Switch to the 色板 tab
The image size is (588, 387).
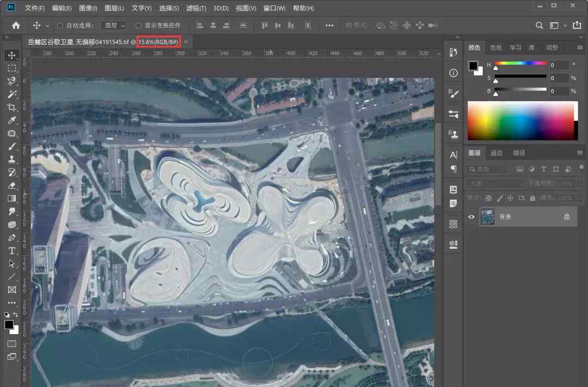coord(496,48)
